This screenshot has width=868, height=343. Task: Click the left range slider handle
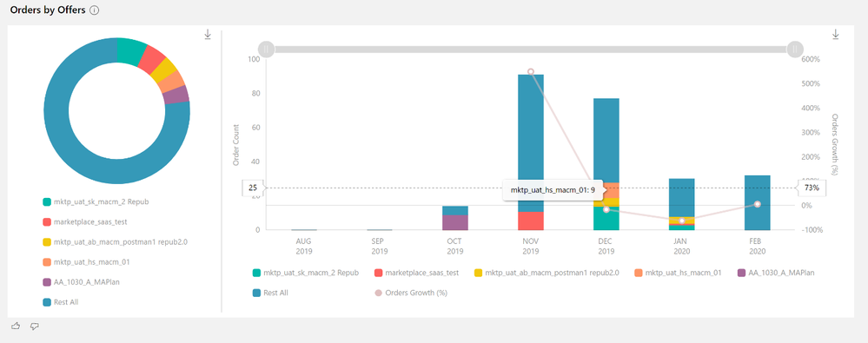point(266,49)
